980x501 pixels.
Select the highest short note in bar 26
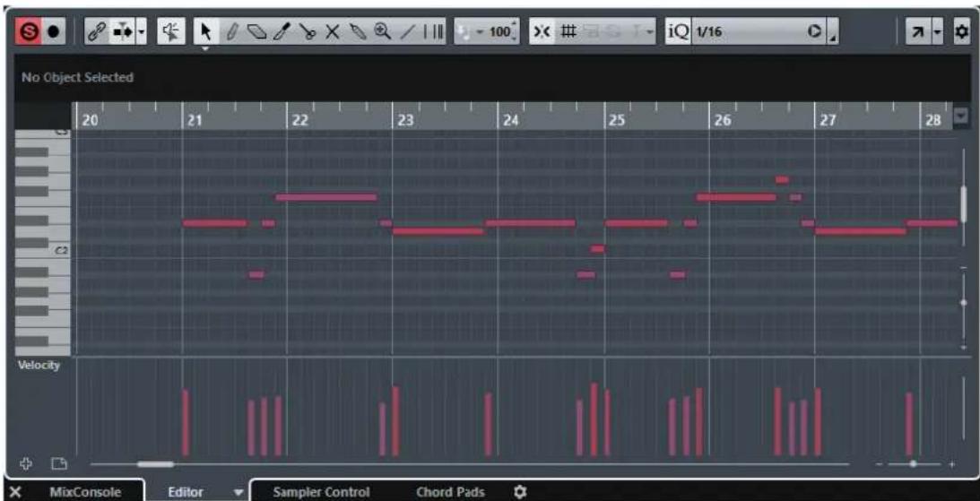coord(782,180)
